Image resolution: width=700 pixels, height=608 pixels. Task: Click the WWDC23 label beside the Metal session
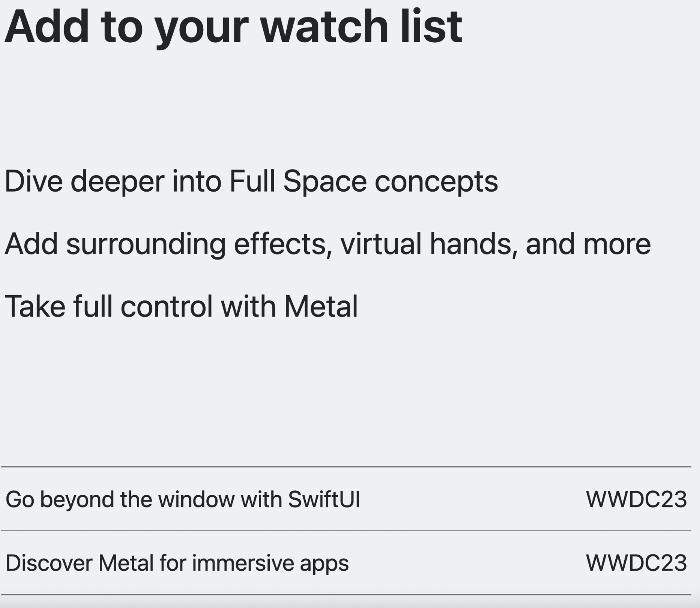(x=636, y=563)
